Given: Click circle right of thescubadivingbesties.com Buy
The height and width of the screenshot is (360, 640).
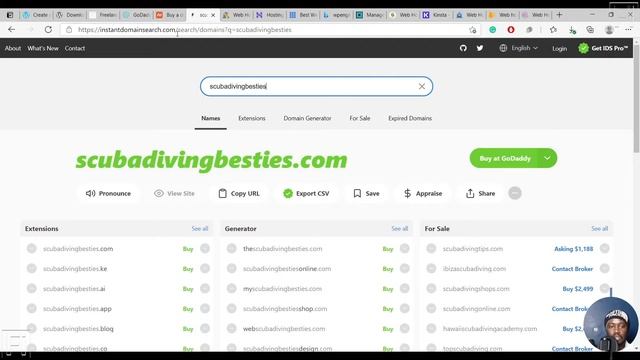Looking at the screenshot, I should tap(404, 249).
